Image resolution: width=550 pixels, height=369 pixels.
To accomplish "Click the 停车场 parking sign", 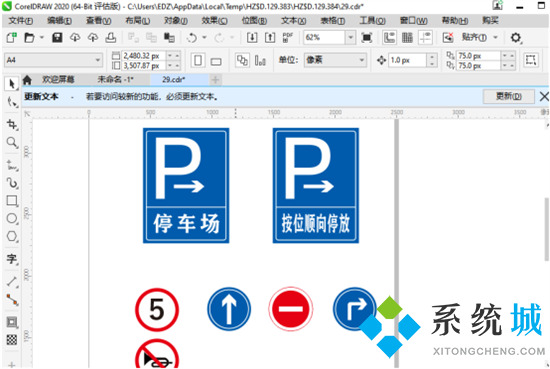I will click(x=186, y=185).
